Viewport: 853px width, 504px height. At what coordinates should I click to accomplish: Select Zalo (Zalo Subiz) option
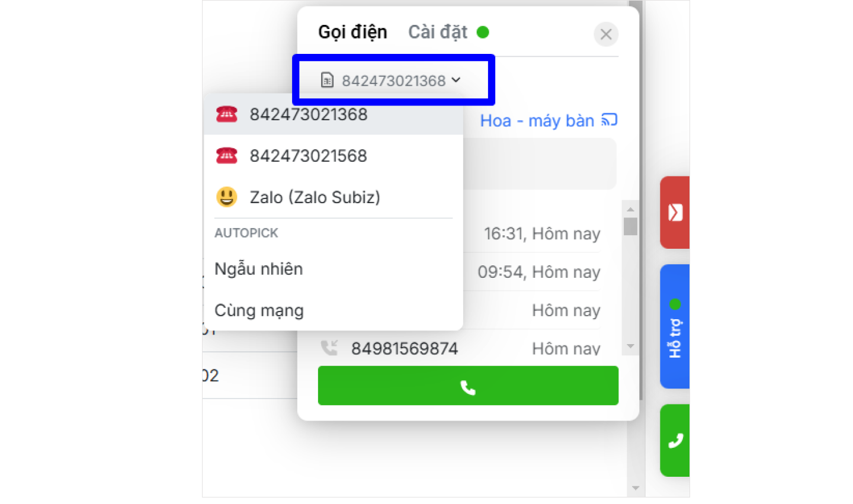315,197
